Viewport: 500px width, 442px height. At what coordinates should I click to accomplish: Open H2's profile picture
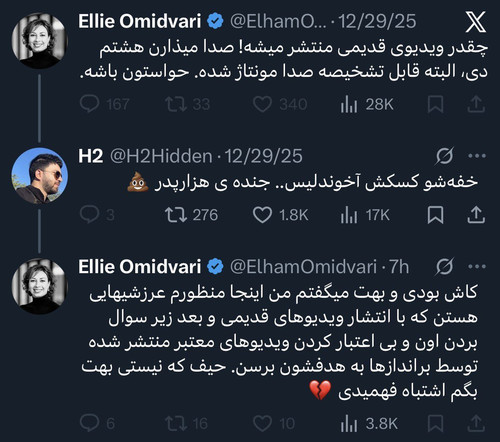(x=40, y=176)
